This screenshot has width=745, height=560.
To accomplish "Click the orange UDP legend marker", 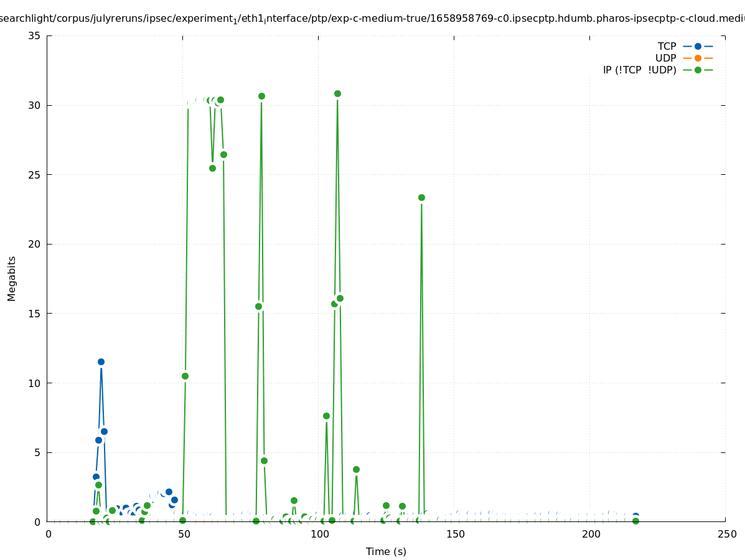I will point(698,58).
